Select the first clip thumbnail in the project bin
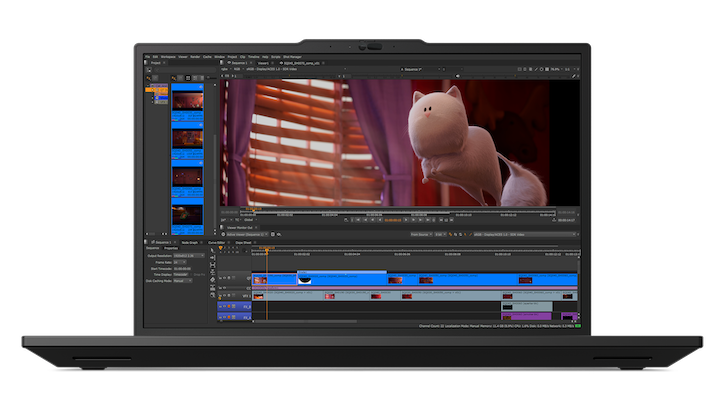 pyautogui.click(x=189, y=97)
